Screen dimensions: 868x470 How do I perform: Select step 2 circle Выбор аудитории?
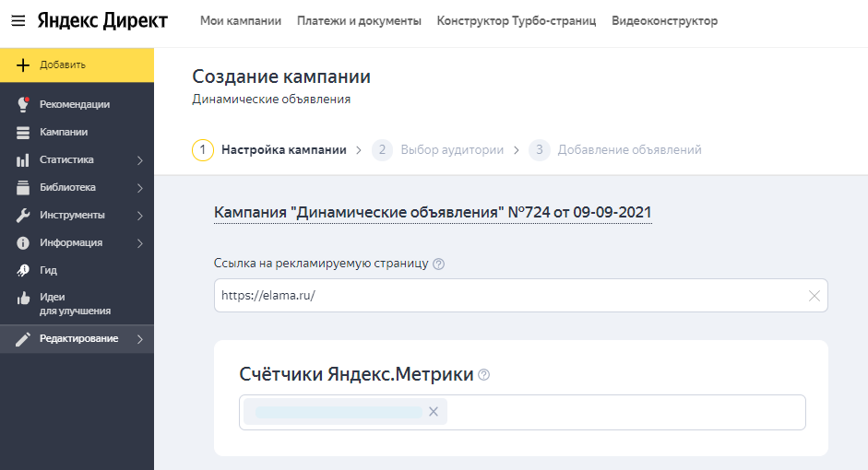pyautogui.click(x=382, y=150)
